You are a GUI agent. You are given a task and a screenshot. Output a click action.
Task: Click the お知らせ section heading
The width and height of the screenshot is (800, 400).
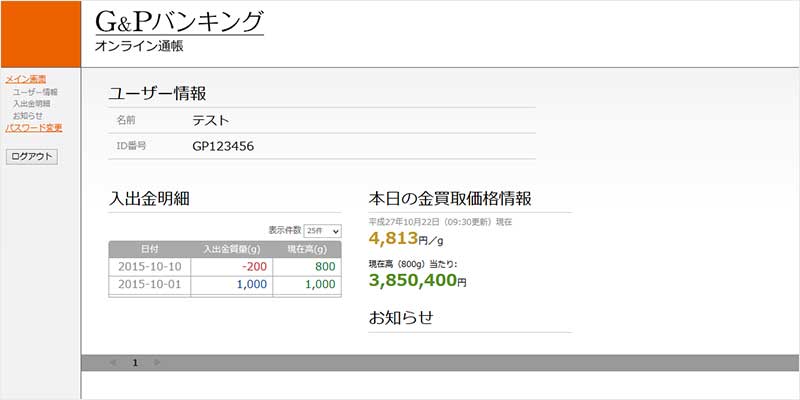pos(401,318)
